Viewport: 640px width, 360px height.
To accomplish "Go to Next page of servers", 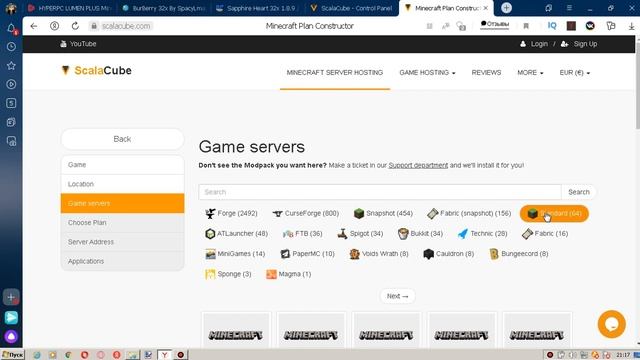I will (398, 296).
